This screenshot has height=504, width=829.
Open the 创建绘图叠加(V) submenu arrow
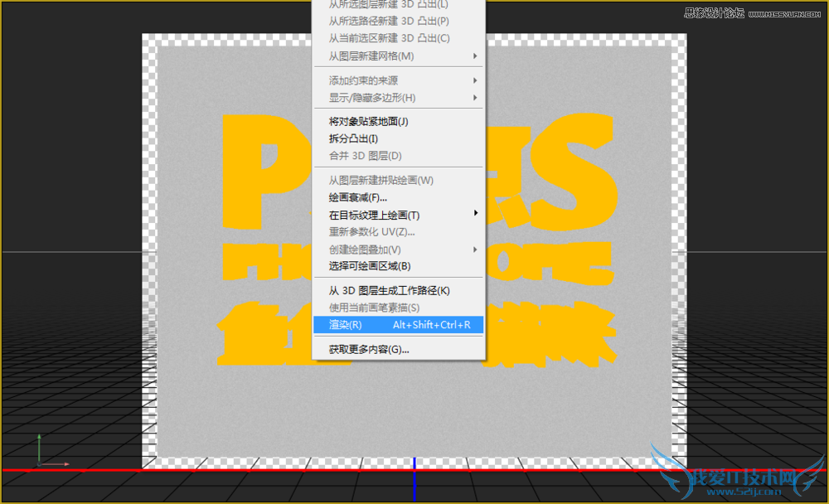pos(369,249)
